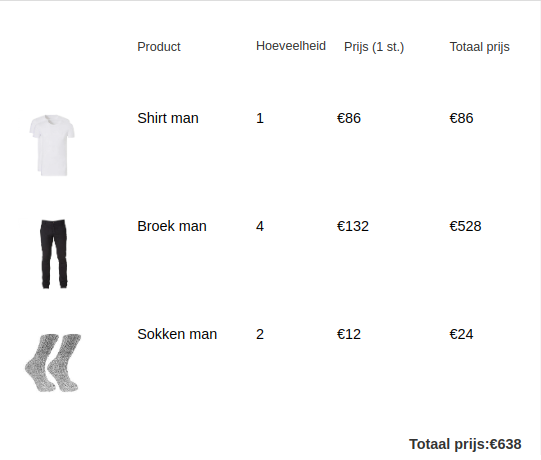Viewport: 541px width, 460px height.
Task: Select quantity 1 for Shirt man
Action: pyautogui.click(x=260, y=118)
